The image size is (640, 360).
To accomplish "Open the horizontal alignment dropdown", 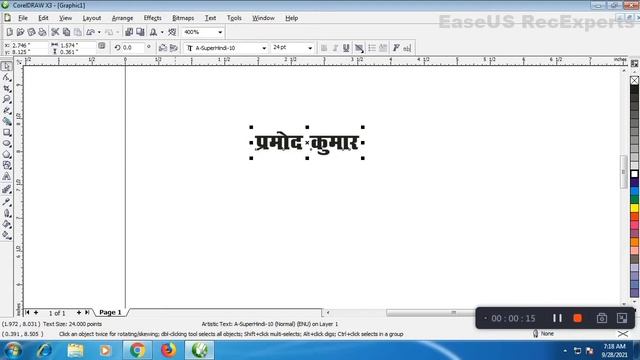I will [x=359, y=48].
